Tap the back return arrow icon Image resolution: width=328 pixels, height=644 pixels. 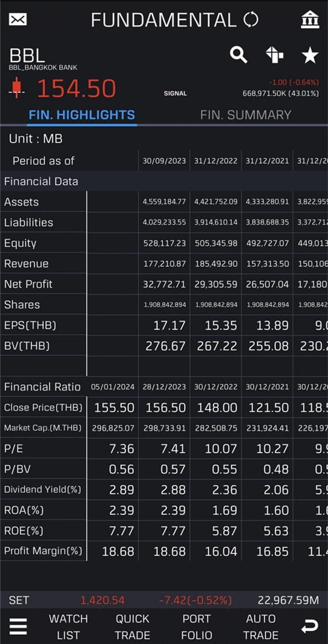point(310,627)
